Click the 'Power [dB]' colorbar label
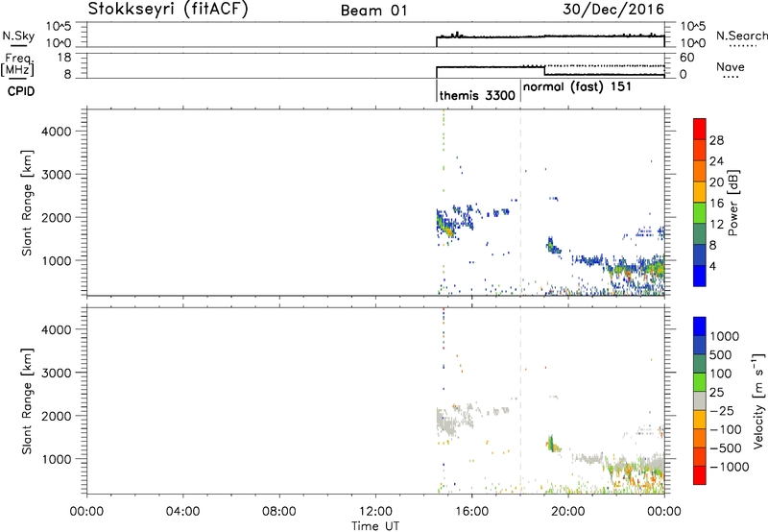768x532 pixels. pyautogui.click(x=733, y=203)
